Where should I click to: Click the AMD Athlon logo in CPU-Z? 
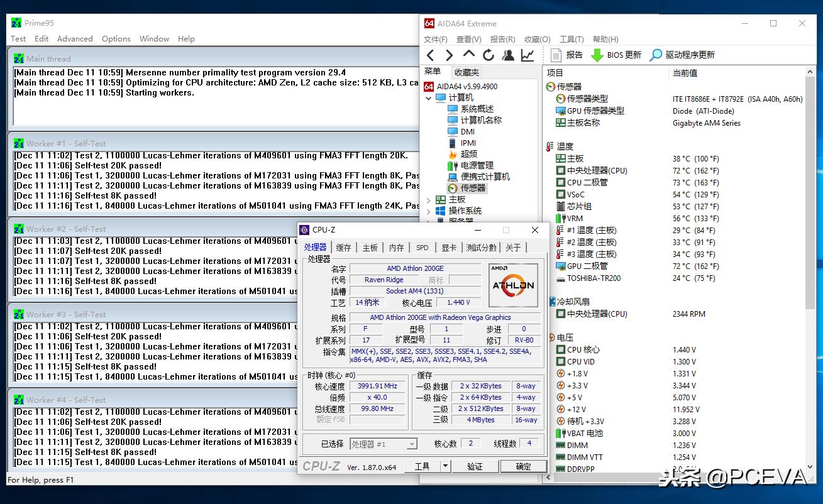(513, 285)
